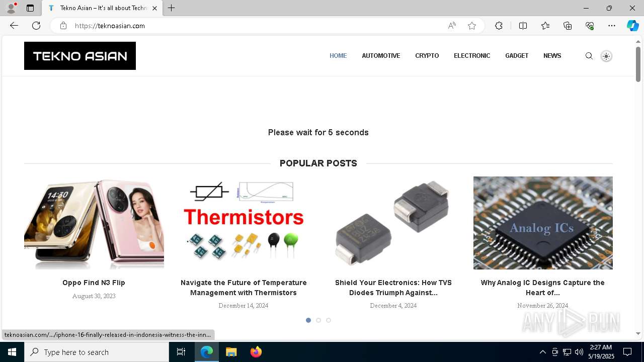
Task: Add this page to favorites with the star icon
Action: pos(471,26)
